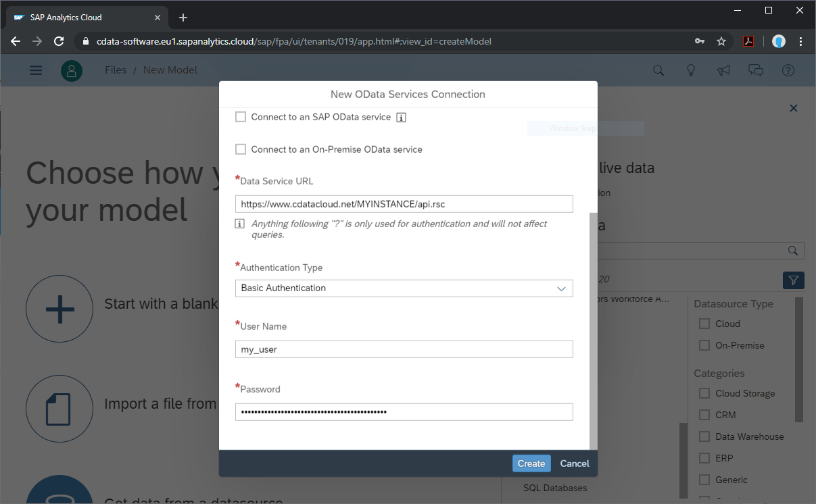Enable the Connect to an SAP OData service checkbox
Viewport: 816px width, 504px height.
(240, 116)
